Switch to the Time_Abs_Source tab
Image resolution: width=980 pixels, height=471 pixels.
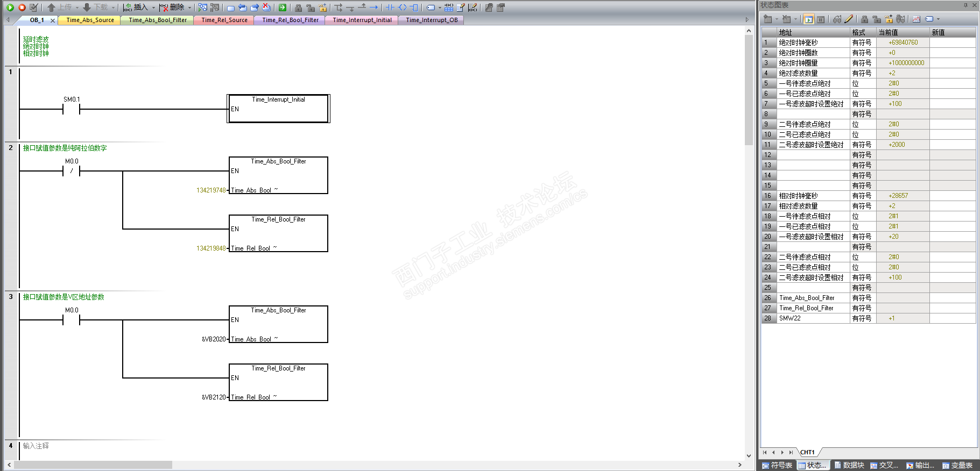coord(90,20)
